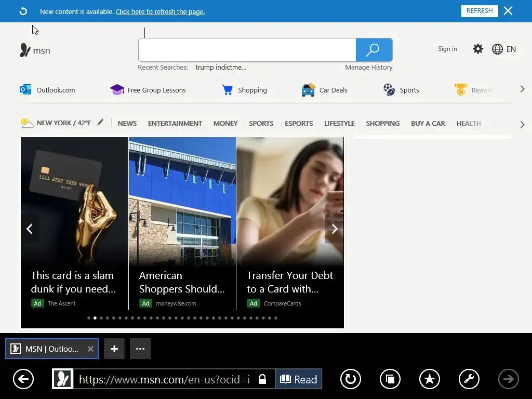Go to the LIFESTYLE tab
532x399 pixels.
coord(339,124)
